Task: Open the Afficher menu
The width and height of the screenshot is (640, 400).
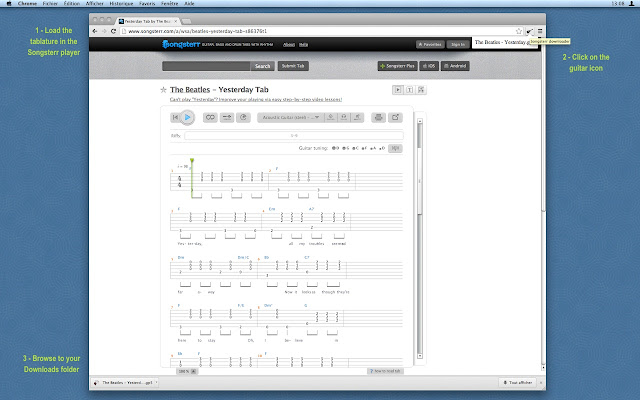Action: tap(94, 3)
